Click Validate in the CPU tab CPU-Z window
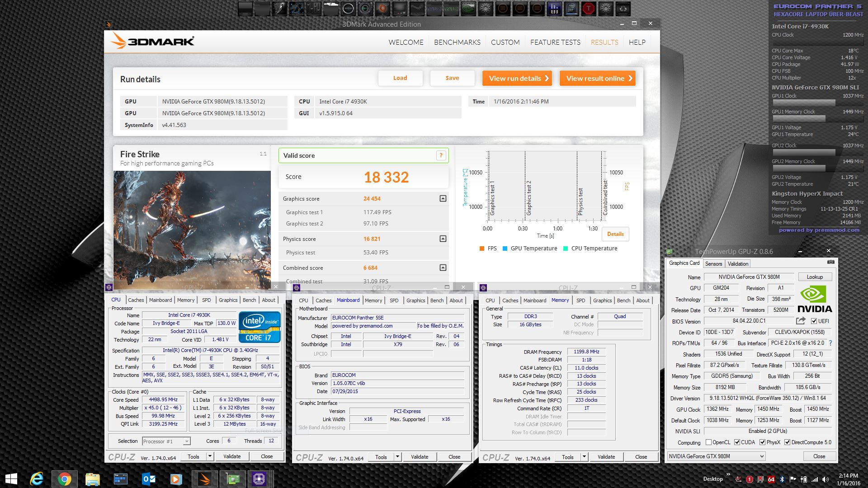 click(x=232, y=456)
